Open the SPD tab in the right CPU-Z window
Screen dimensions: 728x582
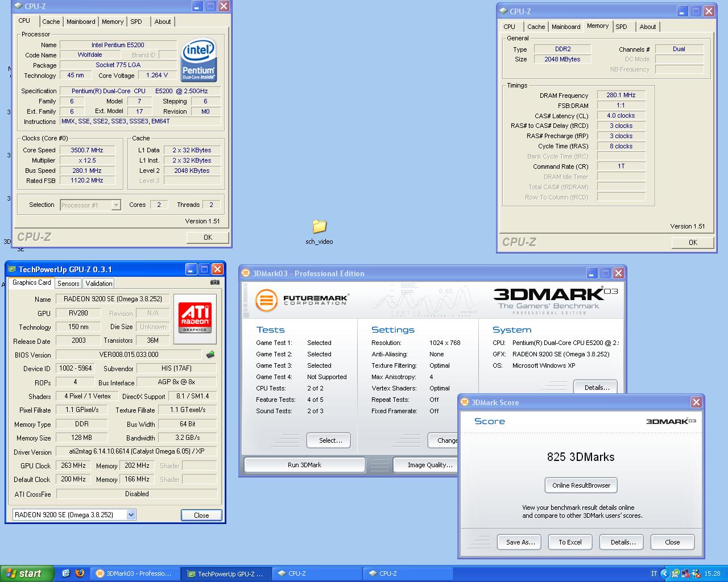(622, 27)
